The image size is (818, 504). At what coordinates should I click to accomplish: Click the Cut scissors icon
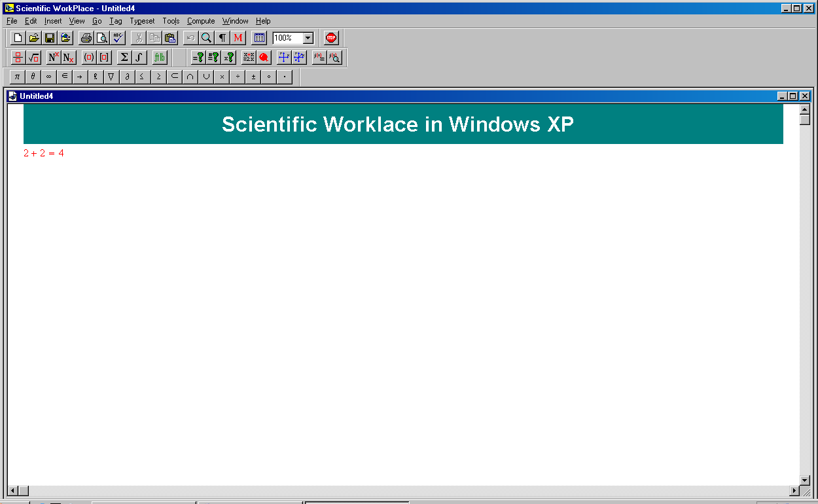pyautogui.click(x=139, y=38)
